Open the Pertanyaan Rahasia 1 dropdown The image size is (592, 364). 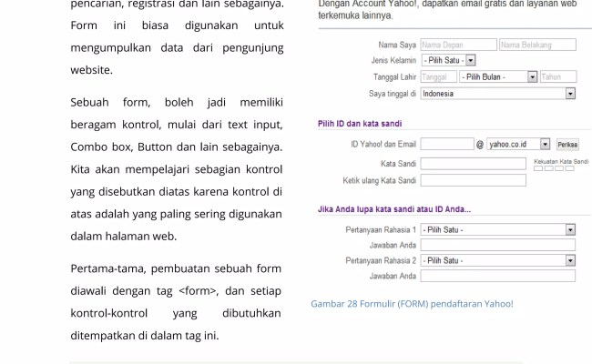point(498,229)
